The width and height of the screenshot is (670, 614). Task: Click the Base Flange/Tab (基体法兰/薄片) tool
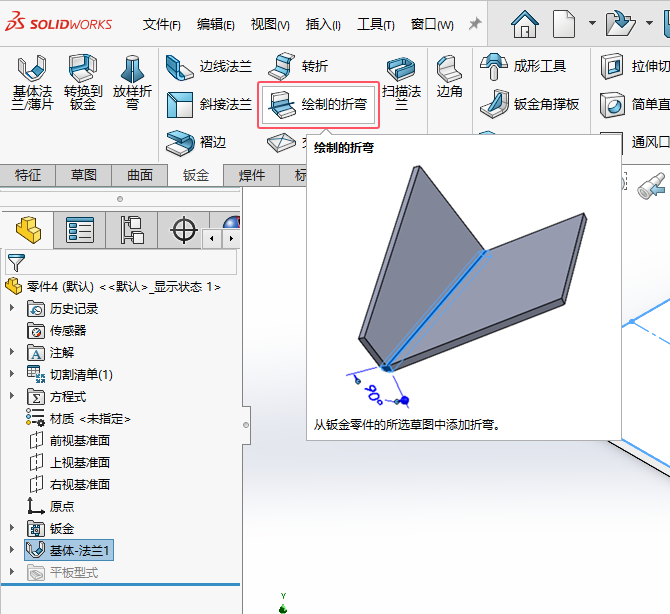point(32,82)
